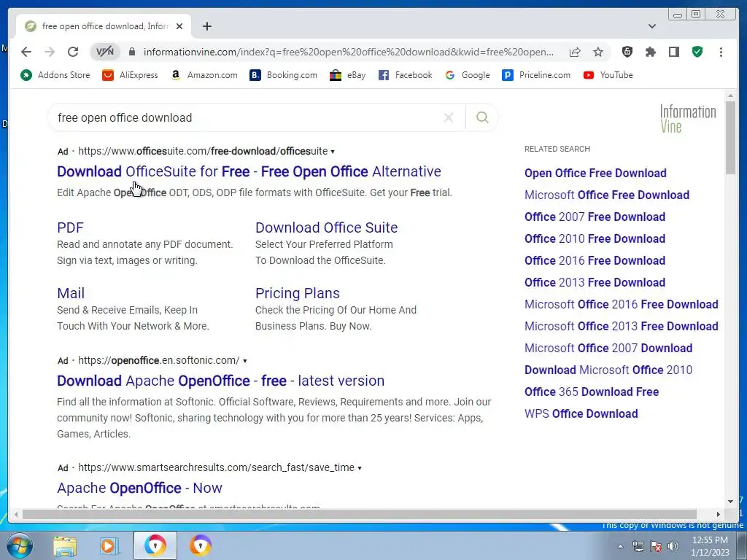Open the Priceline.com bookmark
Image resolution: width=747 pixels, height=560 pixels.
pos(536,75)
